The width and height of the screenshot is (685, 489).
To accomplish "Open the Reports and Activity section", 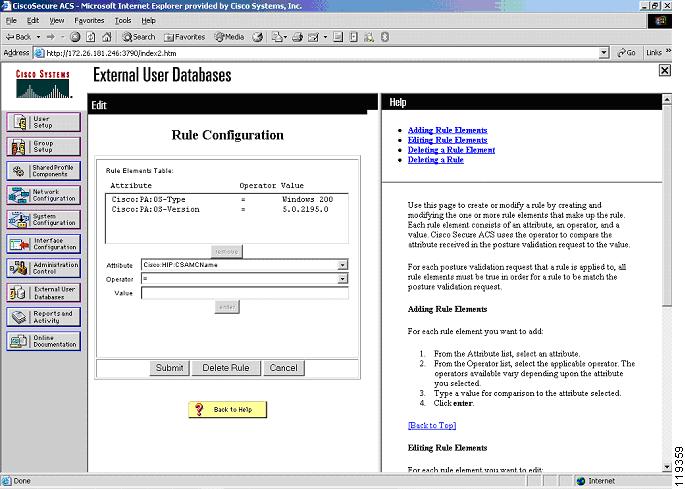I will pyautogui.click(x=44, y=317).
